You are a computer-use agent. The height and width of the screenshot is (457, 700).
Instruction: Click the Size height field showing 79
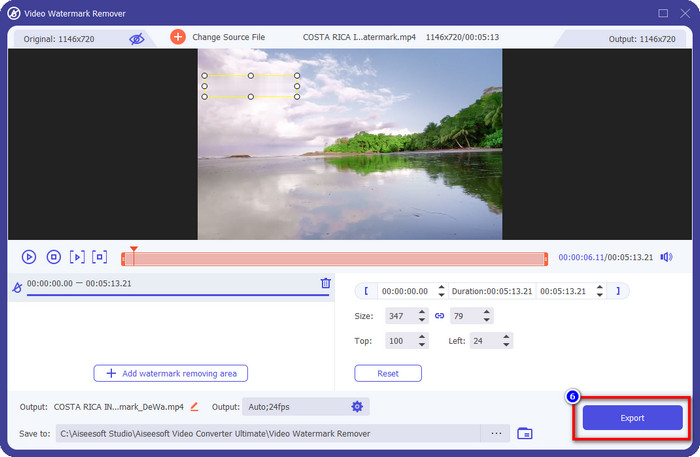(466, 316)
